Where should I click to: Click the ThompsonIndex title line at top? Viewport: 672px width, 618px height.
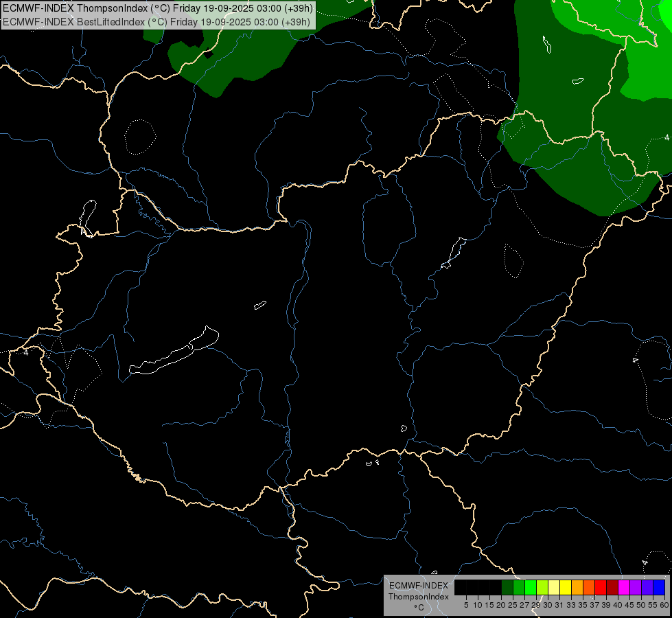158,8
